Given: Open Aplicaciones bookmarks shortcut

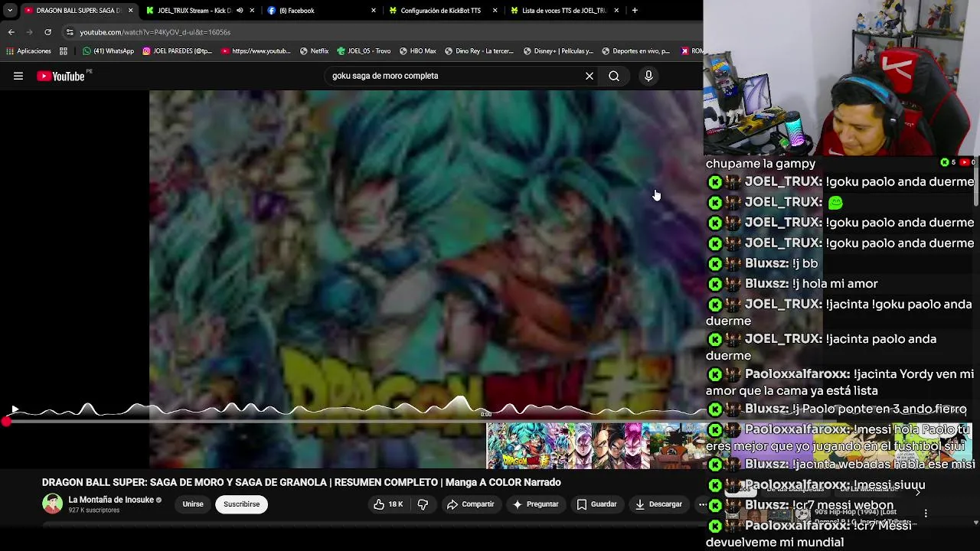Looking at the screenshot, I should [28, 51].
